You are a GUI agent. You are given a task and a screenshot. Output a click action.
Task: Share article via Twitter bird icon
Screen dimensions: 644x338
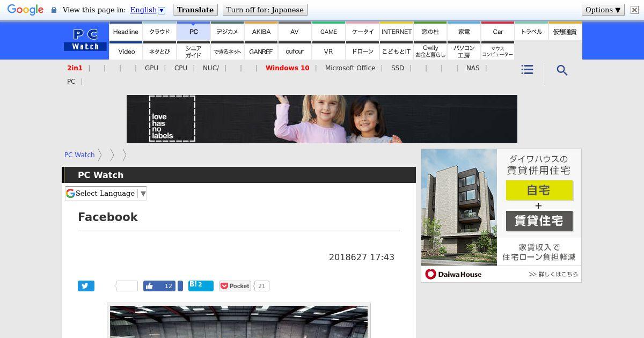86,286
